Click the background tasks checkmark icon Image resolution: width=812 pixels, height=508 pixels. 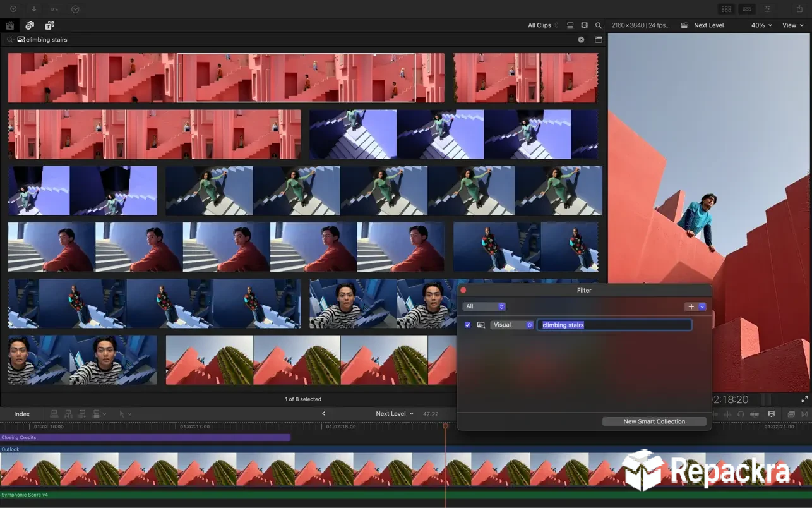(x=75, y=9)
